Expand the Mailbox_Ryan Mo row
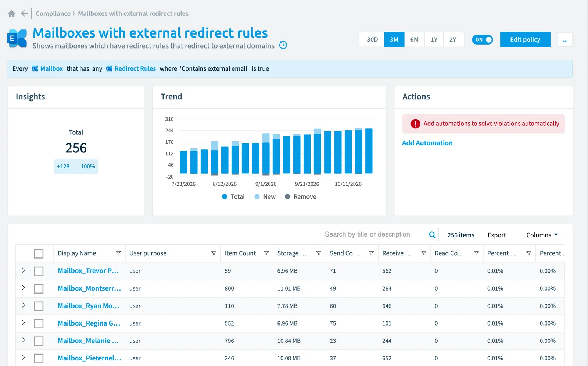This screenshot has height=366, width=588. pyautogui.click(x=23, y=305)
